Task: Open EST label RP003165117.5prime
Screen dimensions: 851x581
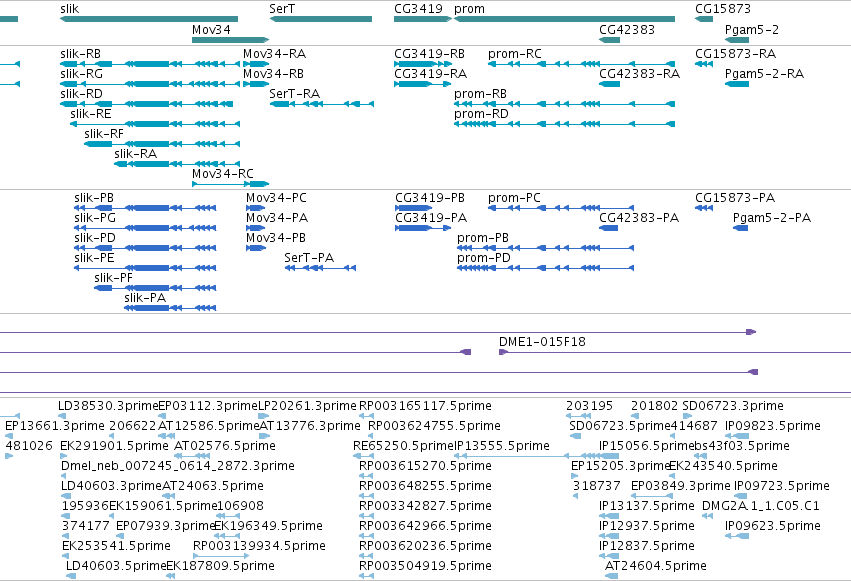Action: 426,406
